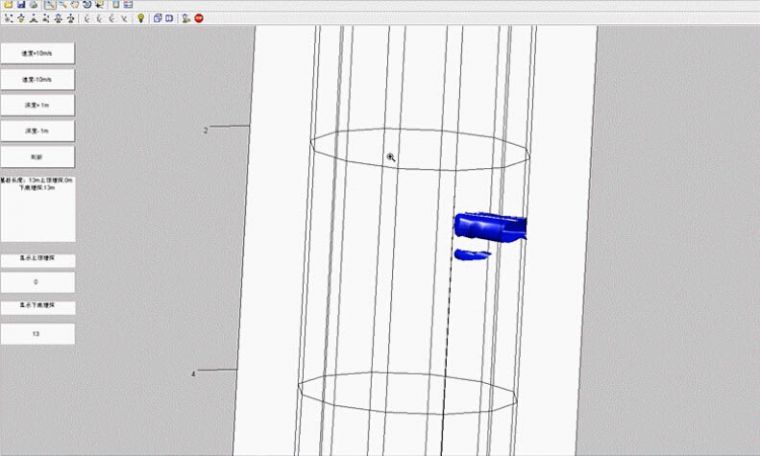Click the print icon in top toolbar
The height and width of the screenshot is (456, 760).
(34, 5)
